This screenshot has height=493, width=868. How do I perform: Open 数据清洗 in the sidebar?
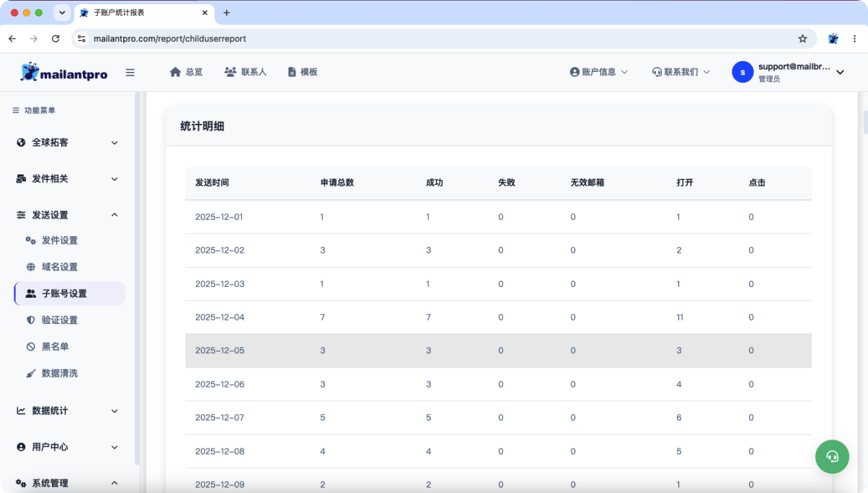pos(60,373)
